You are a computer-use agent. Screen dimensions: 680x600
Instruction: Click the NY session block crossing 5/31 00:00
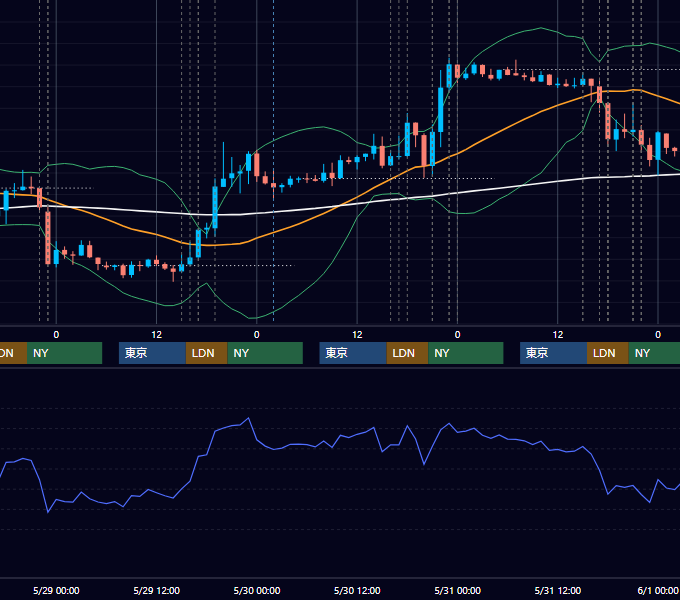point(466,353)
